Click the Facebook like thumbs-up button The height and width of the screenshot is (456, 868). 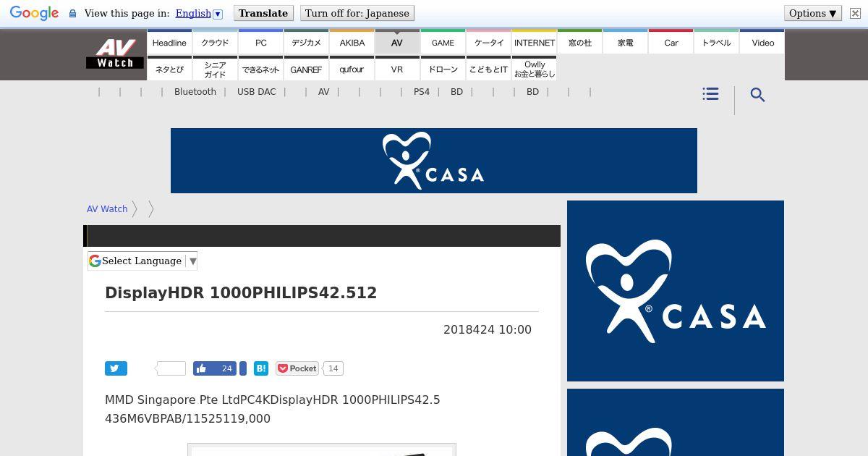pos(201,368)
